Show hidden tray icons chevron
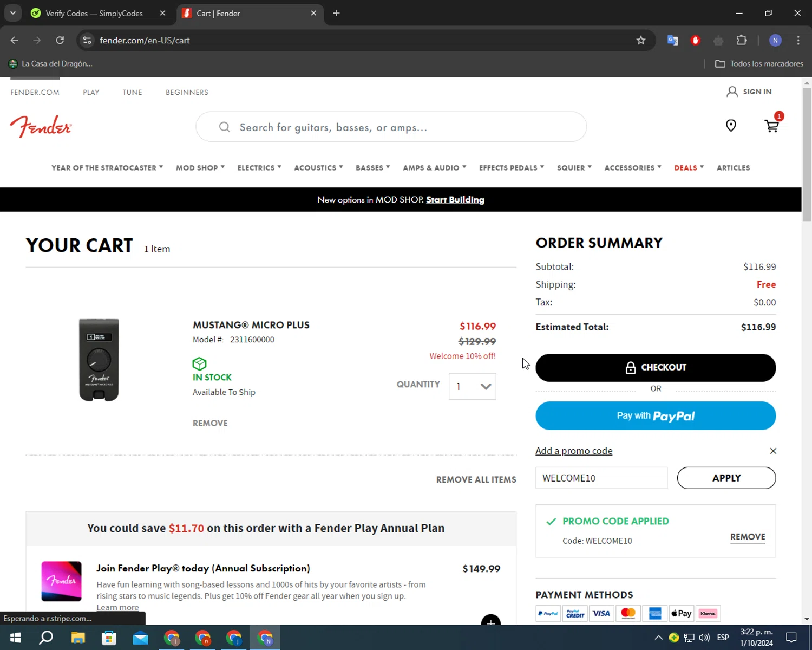This screenshot has height=650, width=812. pos(658,638)
